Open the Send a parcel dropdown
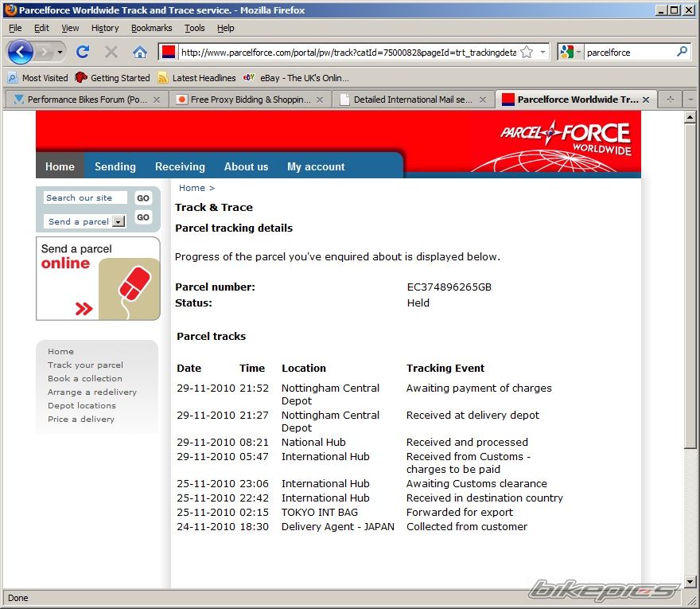This screenshot has width=700, height=609. click(x=119, y=222)
